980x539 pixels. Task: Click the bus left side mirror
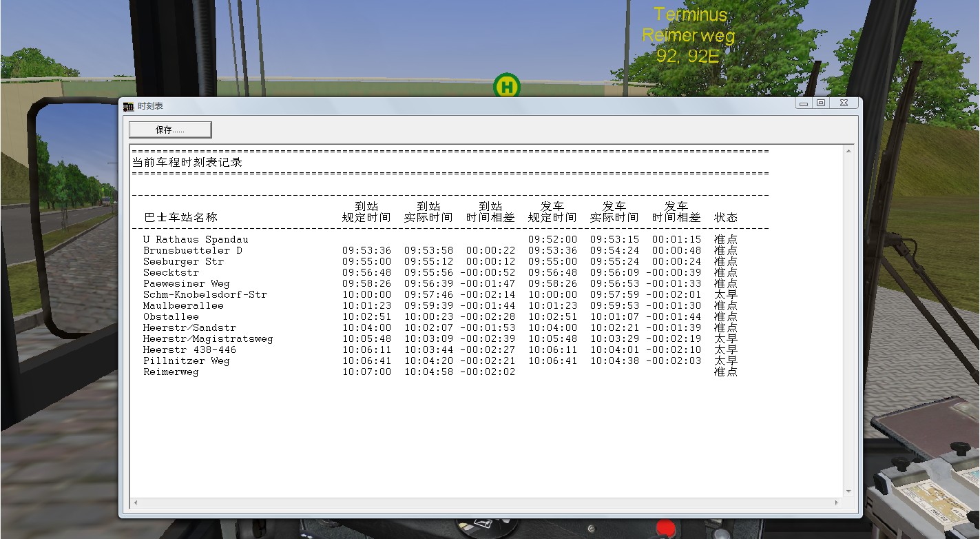pyautogui.click(x=74, y=218)
